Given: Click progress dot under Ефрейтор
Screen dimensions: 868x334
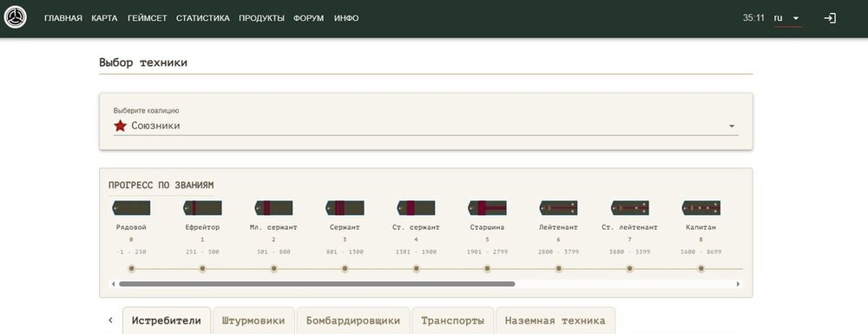Looking at the screenshot, I should coord(202,269).
